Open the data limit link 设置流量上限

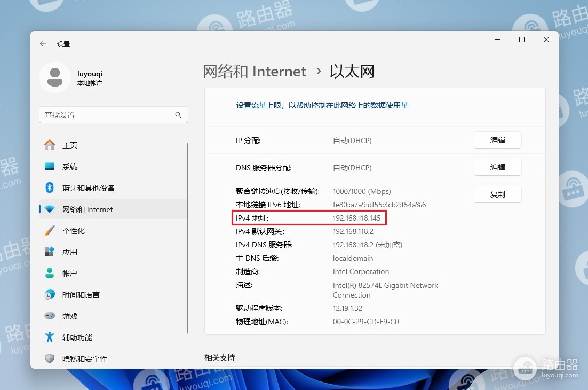322,105
